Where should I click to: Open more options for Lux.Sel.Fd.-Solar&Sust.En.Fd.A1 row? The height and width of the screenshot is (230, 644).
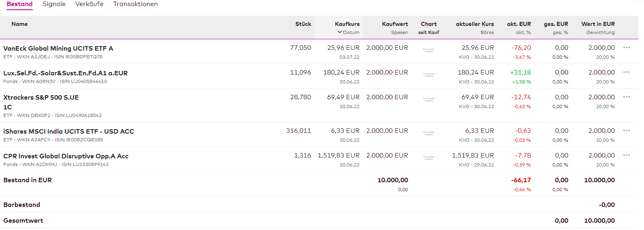pyautogui.click(x=626, y=72)
